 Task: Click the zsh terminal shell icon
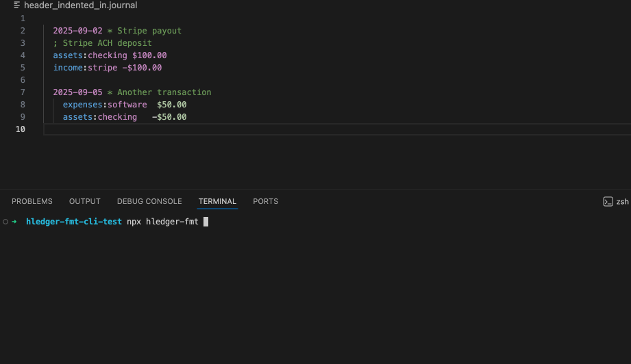pyautogui.click(x=608, y=202)
